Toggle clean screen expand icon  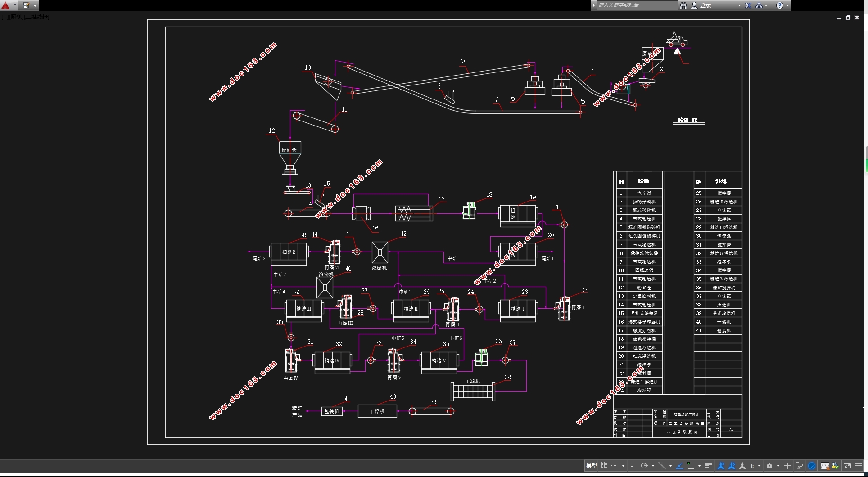[847, 466]
